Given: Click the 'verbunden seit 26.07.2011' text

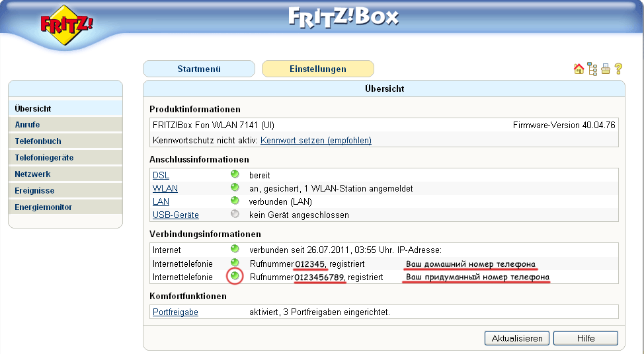Looking at the screenshot, I should [x=300, y=250].
